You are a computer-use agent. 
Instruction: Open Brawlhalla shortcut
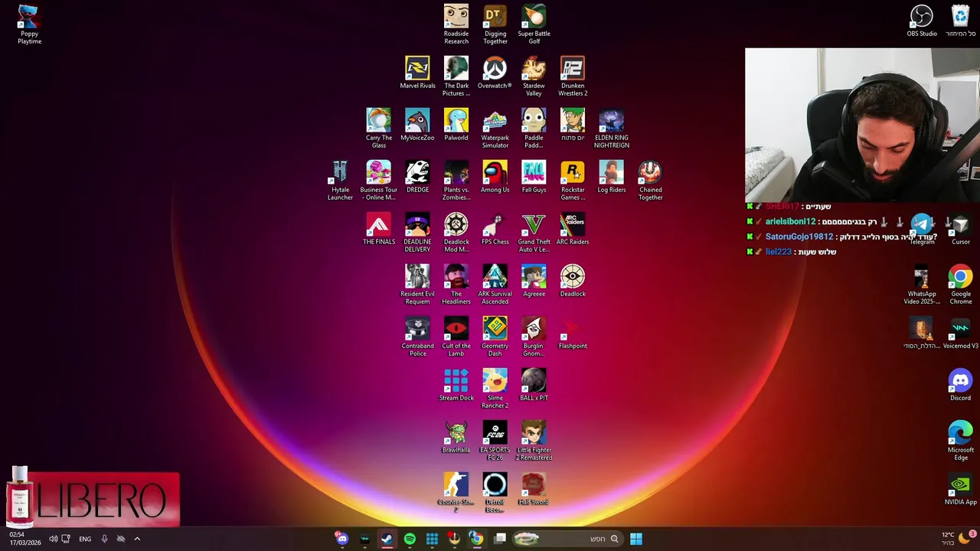(x=456, y=437)
